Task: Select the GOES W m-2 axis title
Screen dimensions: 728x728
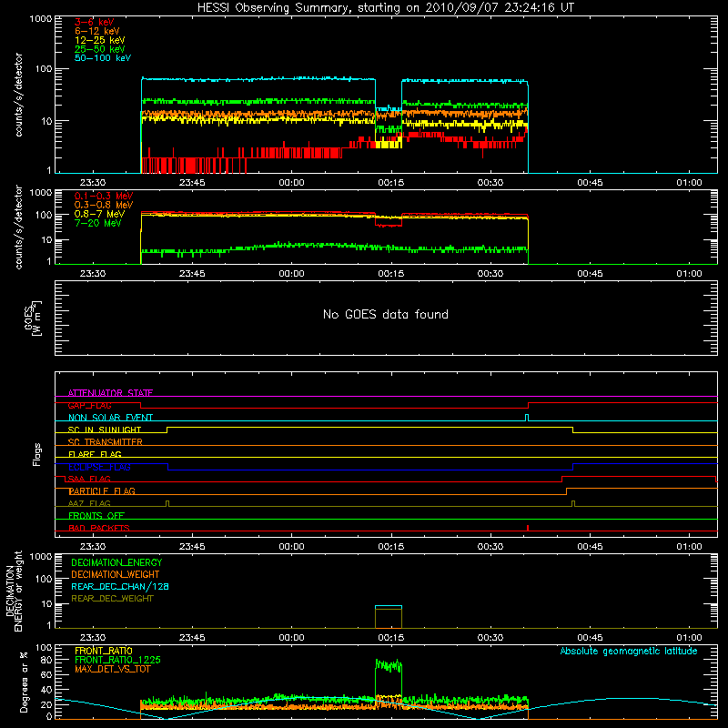Action: click(33, 318)
